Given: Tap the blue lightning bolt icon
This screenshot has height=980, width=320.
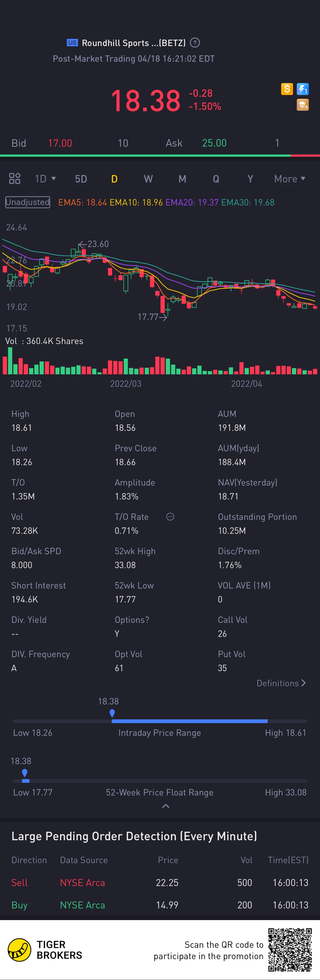Looking at the screenshot, I should (303, 89).
